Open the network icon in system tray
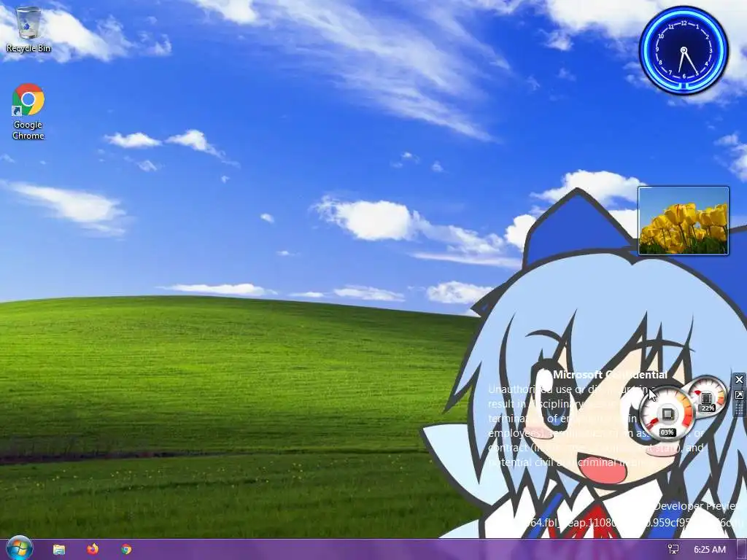 tap(673, 550)
